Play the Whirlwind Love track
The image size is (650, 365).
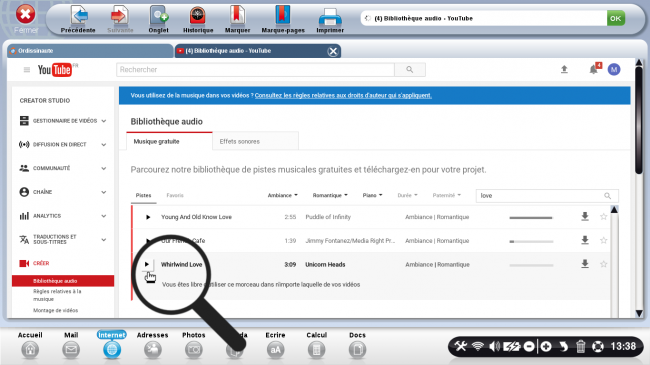[x=147, y=264]
